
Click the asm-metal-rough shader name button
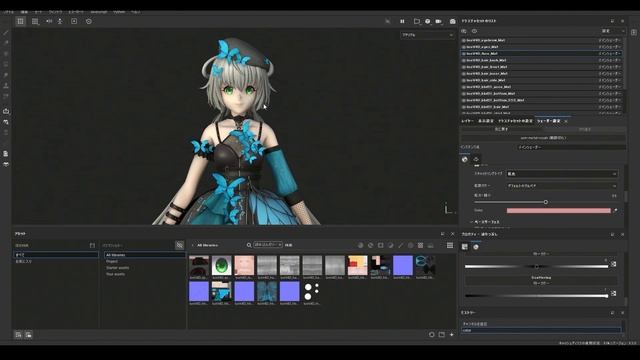pos(543,138)
